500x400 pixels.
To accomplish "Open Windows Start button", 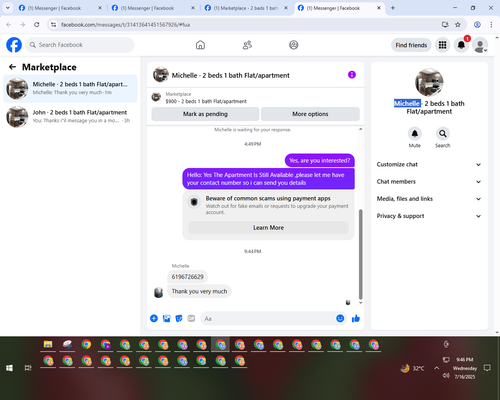I will point(9,368).
